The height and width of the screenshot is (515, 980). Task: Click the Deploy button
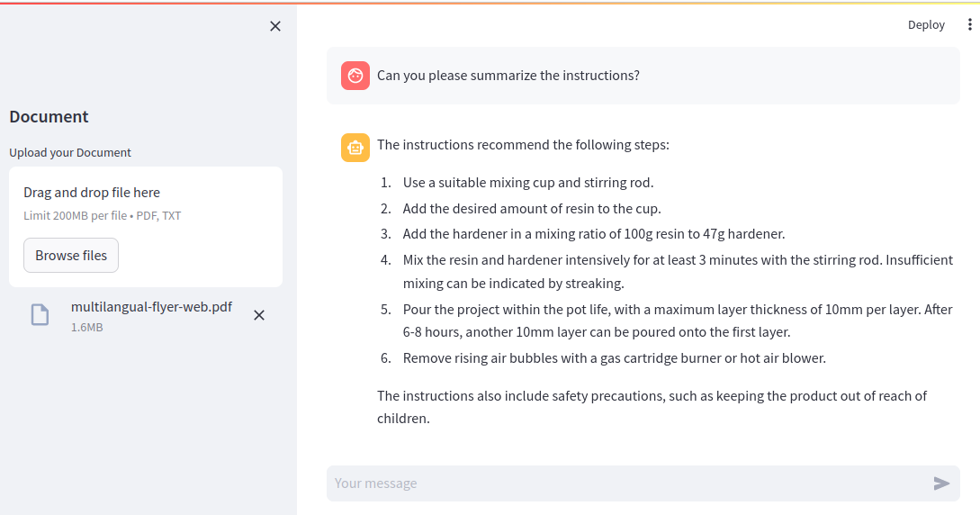[926, 24]
